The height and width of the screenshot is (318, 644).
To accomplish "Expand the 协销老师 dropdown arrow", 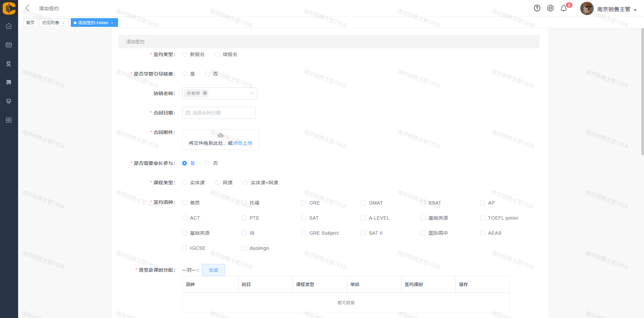I will (251, 93).
